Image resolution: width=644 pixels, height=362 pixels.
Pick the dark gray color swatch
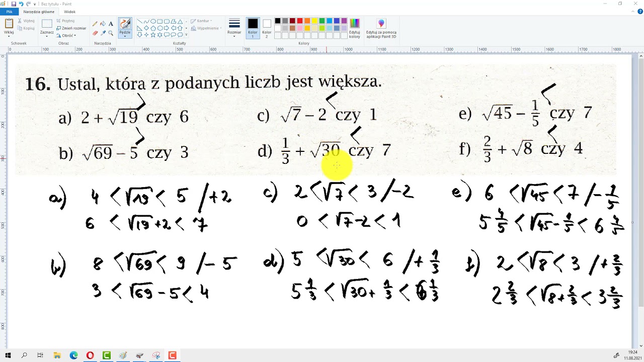(285, 21)
